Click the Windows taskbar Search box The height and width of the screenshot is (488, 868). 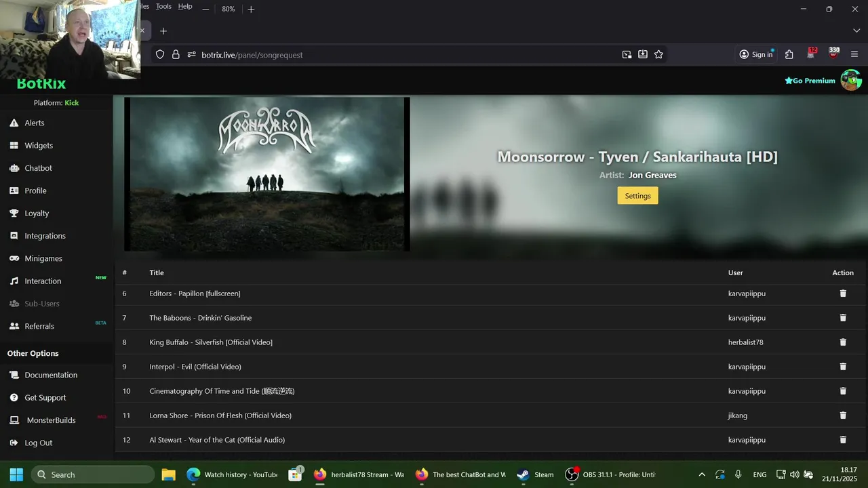(x=93, y=474)
